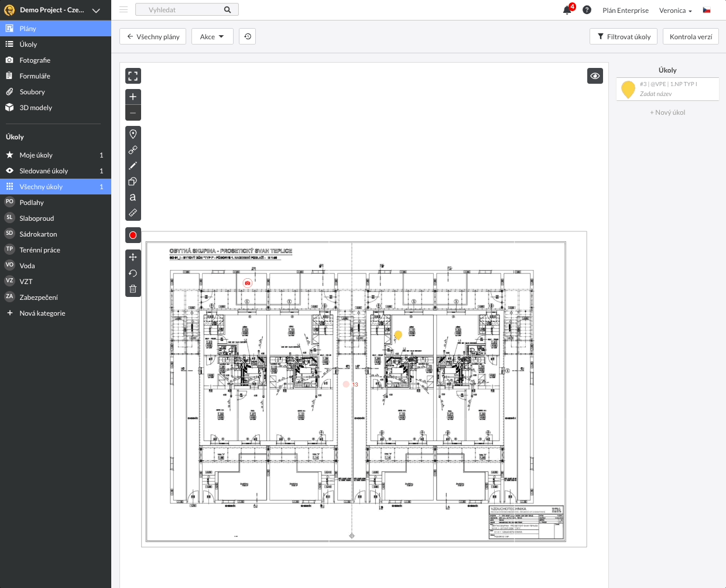The width and height of the screenshot is (726, 588).
Task: Toggle Filtrovat úkoly filter
Action: [x=624, y=37]
